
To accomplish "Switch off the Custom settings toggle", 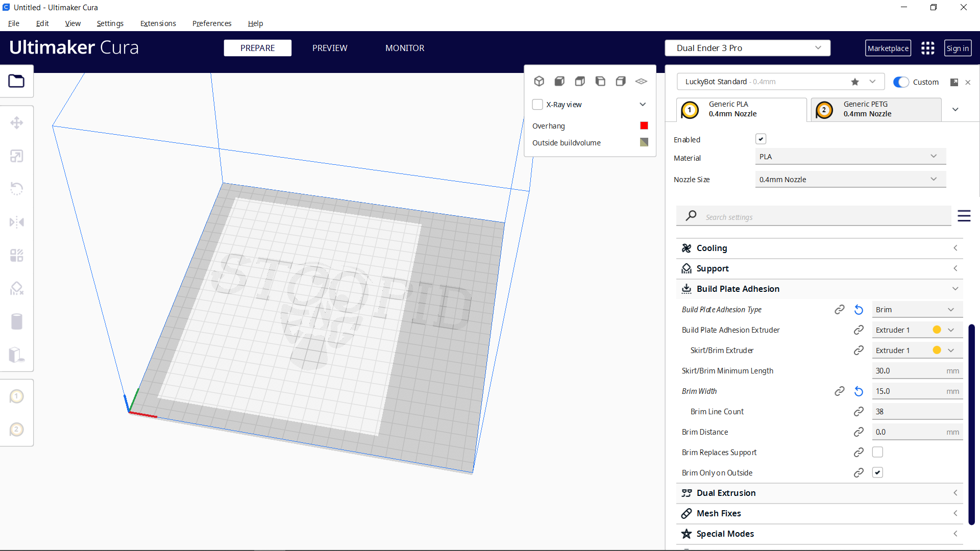I will (901, 82).
